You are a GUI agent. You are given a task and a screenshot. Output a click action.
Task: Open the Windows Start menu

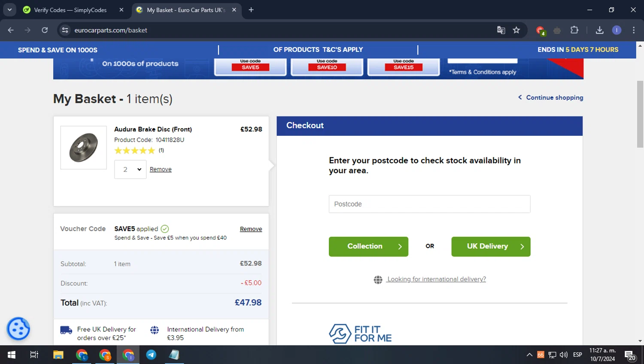click(x=12, y=355)
